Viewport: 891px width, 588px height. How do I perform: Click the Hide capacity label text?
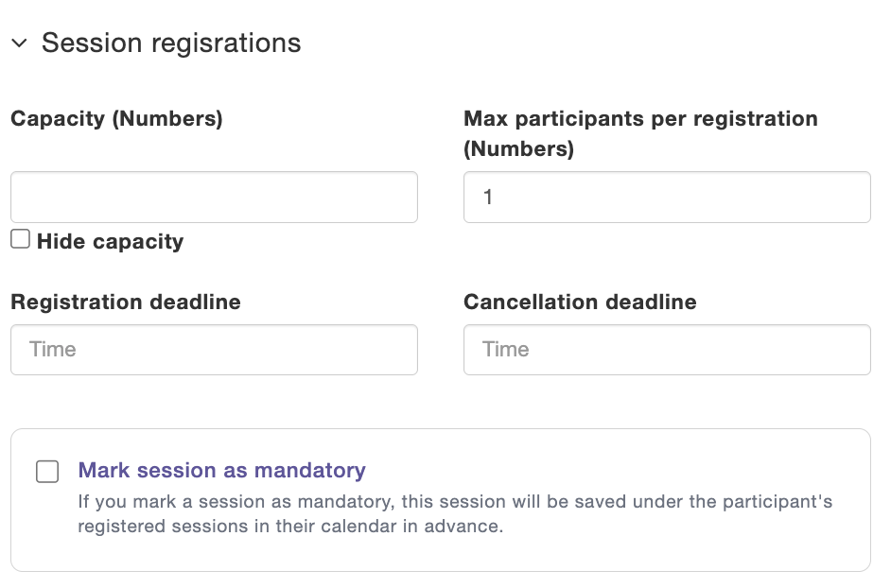click(x=111, y=241)
